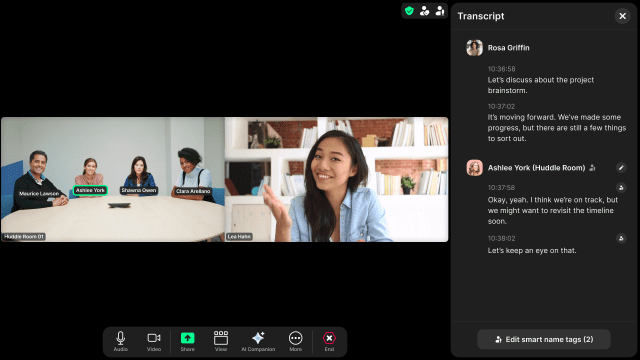Click the tag icon next to 10:37:58 message
The width and height of the screenshot is (640, 360).
(621, 188)
